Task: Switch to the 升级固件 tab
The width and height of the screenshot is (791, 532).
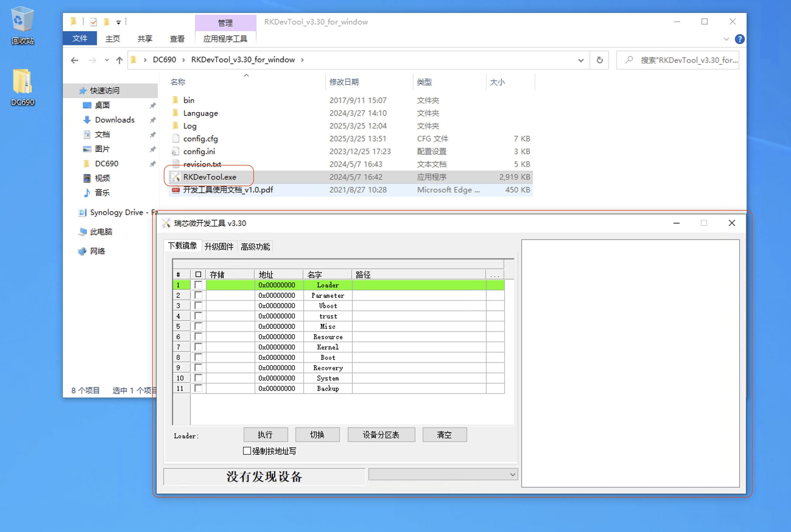Action: pyautogui.click(x=219, y=246)
